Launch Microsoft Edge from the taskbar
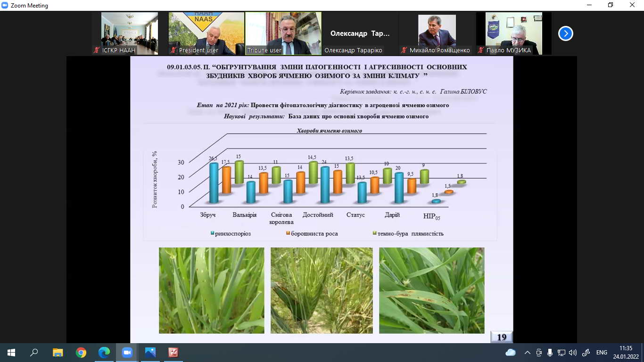Viewport: 644px width, 362px height. [104, 352]
